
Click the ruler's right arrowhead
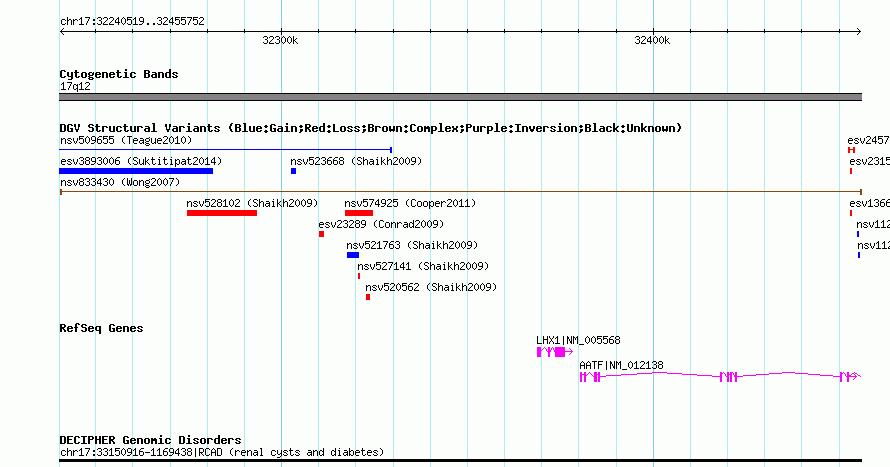[859, 32]
